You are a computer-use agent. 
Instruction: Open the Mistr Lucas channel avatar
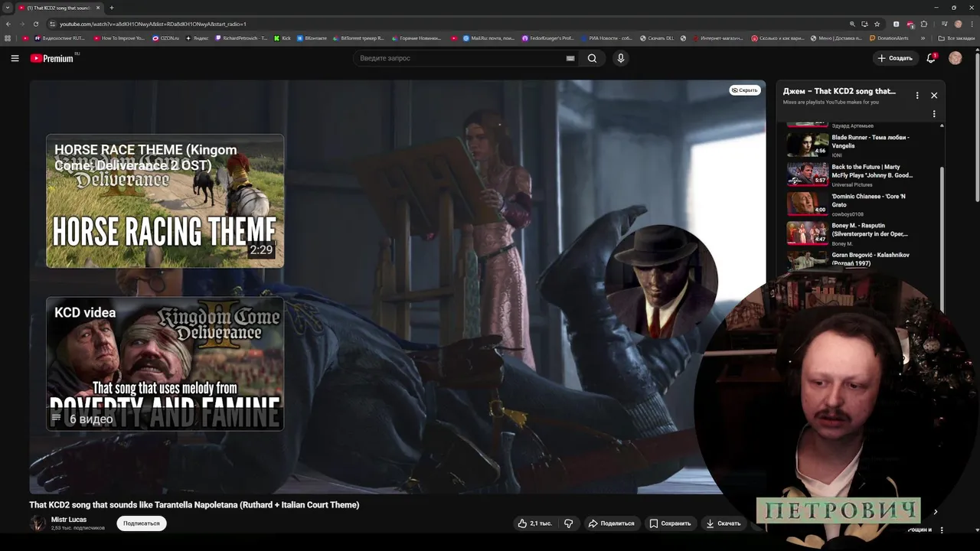[x=38, y=523]
